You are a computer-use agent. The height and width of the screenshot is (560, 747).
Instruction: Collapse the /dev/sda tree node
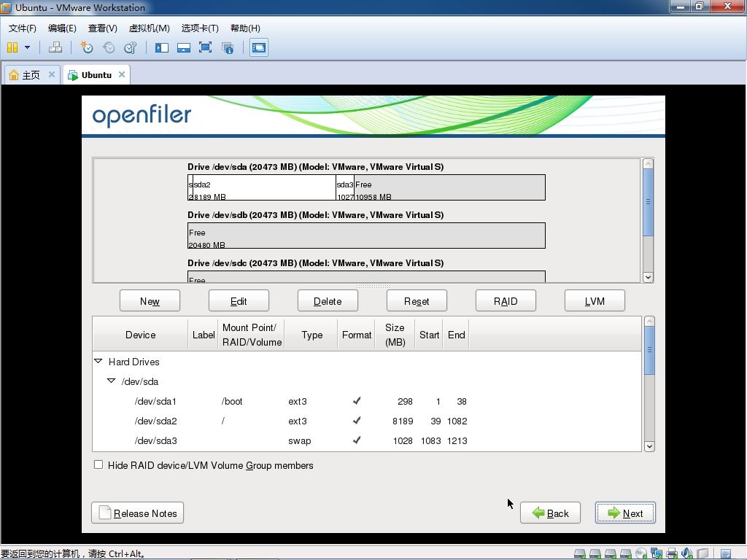(x=111, y=381)
